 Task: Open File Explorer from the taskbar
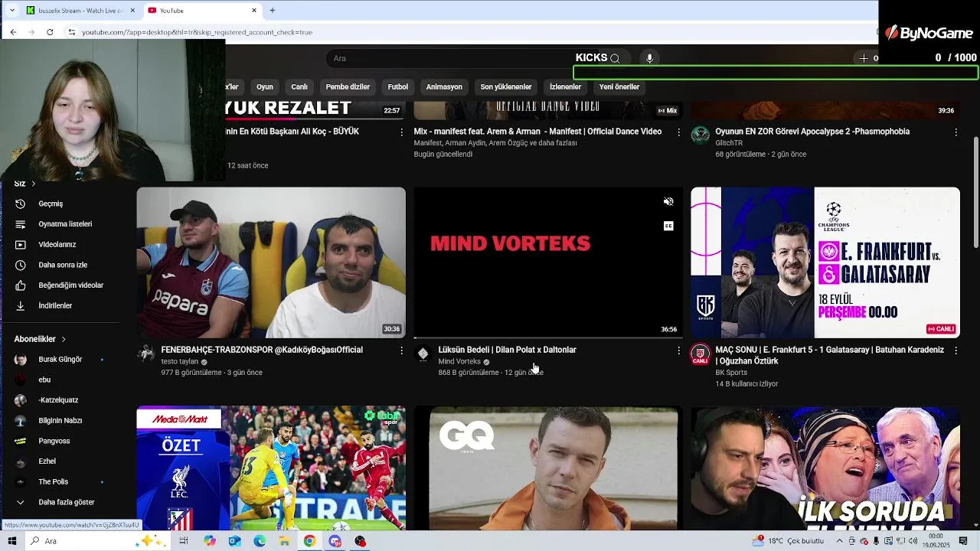(x=284, y=541)
